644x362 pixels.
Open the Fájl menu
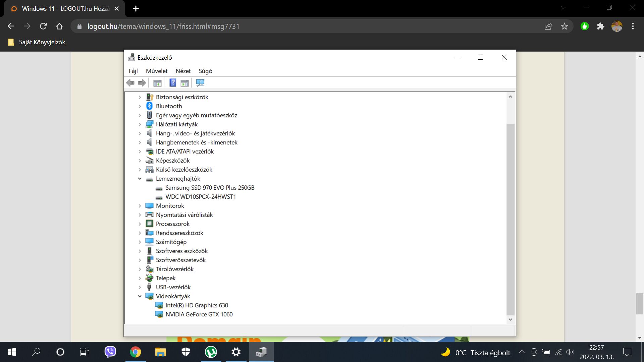click(133, 71)
